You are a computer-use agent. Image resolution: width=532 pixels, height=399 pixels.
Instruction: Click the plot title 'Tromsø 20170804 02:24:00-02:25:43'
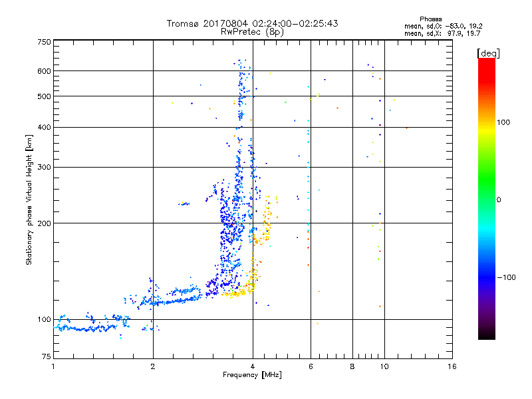coord(252,23)
